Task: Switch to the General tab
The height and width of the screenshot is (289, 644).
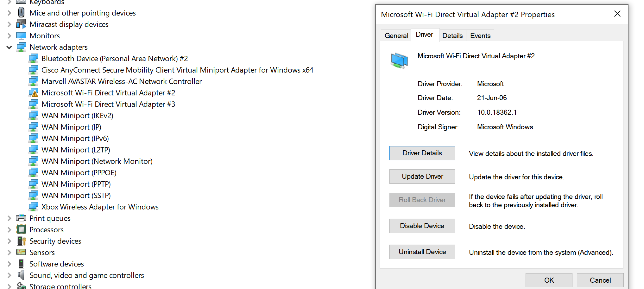Action: (396, 35)
